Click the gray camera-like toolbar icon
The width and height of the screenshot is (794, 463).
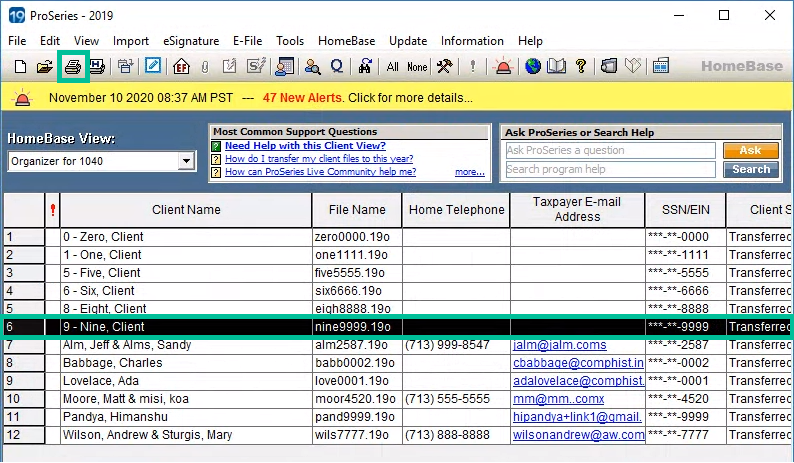[x=609, y=66]
